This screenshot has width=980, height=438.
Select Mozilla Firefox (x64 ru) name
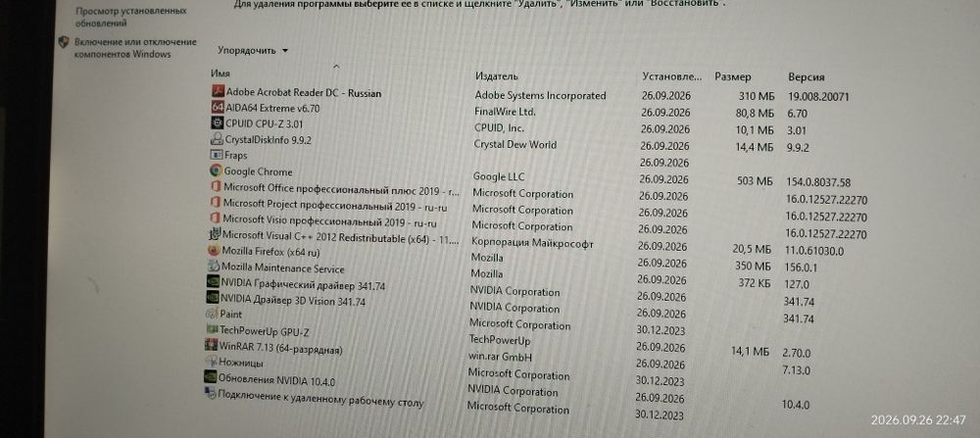point(270,252)
